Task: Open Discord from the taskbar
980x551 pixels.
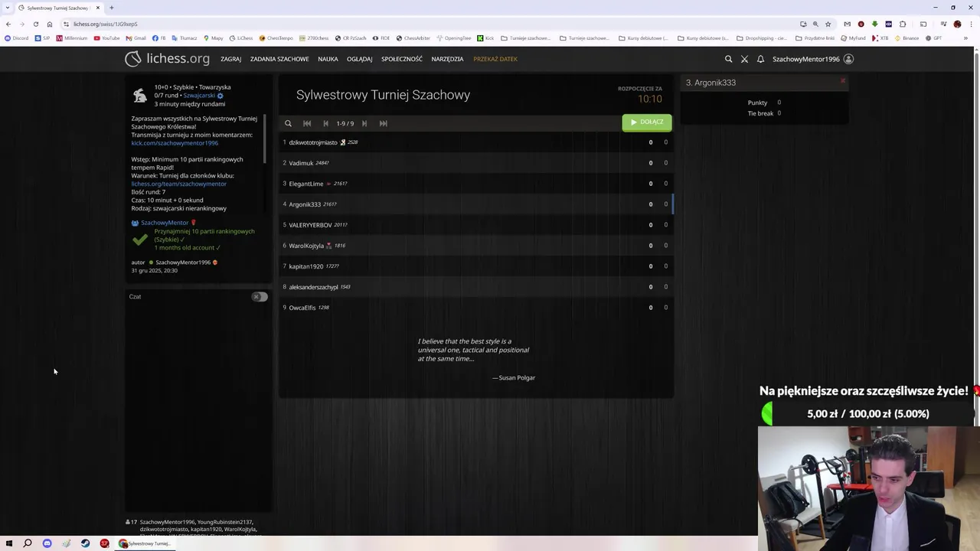Action: [x=47, y=543]
